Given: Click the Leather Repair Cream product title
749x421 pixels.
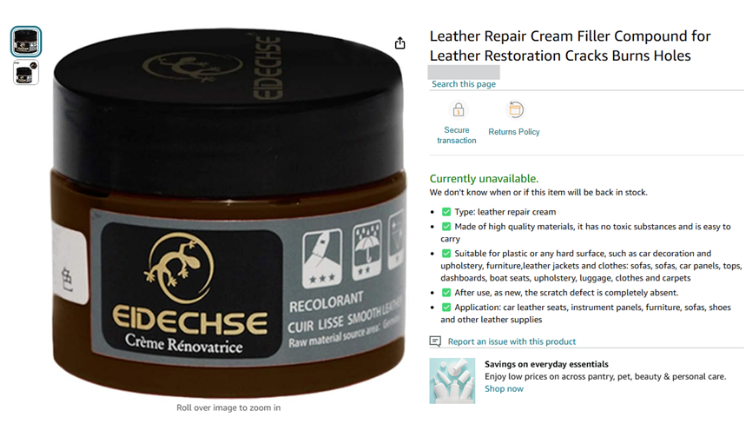Looking at the screenshot, I should (570, 46).
